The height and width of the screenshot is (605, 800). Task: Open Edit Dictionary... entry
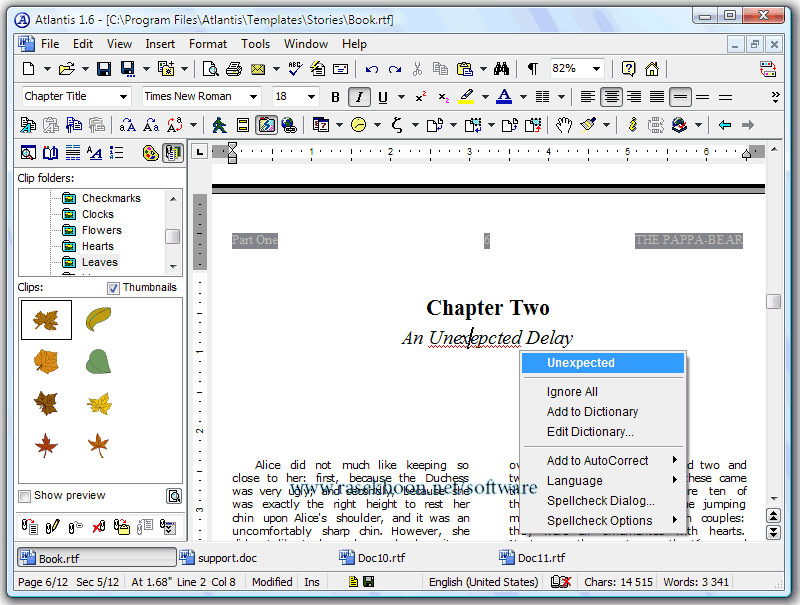(603, 432)
